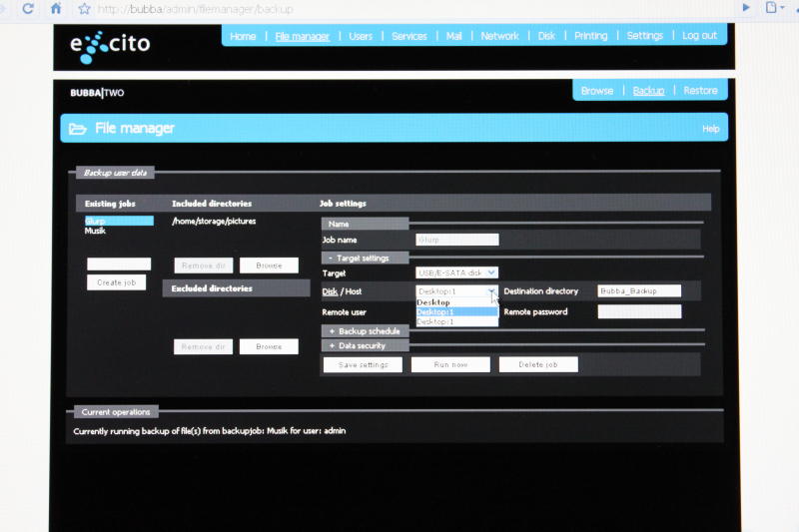Click the Job name input field
Screen dimensions: 799x532
457,240
